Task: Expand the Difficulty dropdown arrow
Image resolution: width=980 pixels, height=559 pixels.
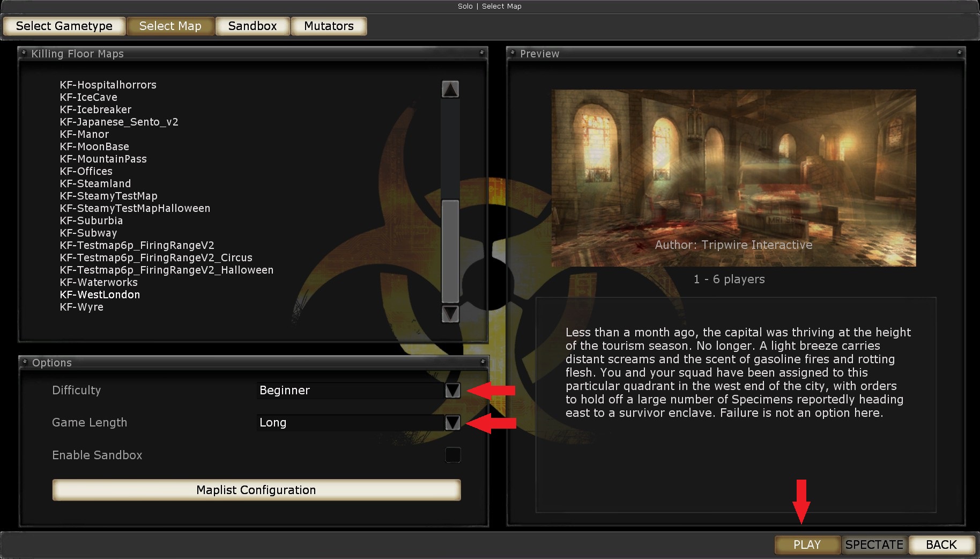Action: (453, 391)
